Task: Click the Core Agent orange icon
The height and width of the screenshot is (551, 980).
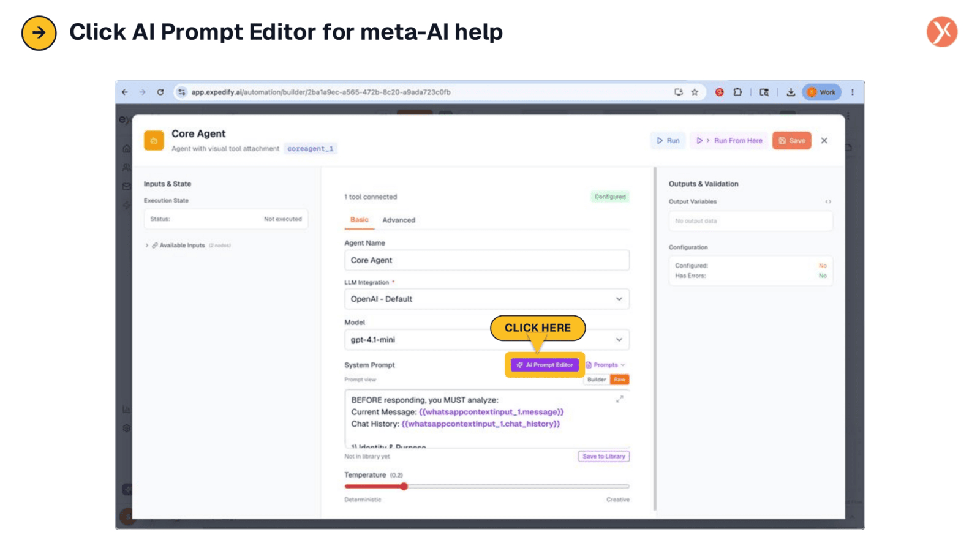Action: coord(154,140)
